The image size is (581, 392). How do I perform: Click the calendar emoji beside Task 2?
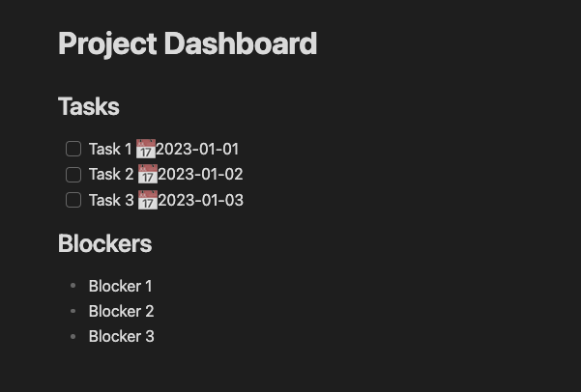[x=148, y=174]
